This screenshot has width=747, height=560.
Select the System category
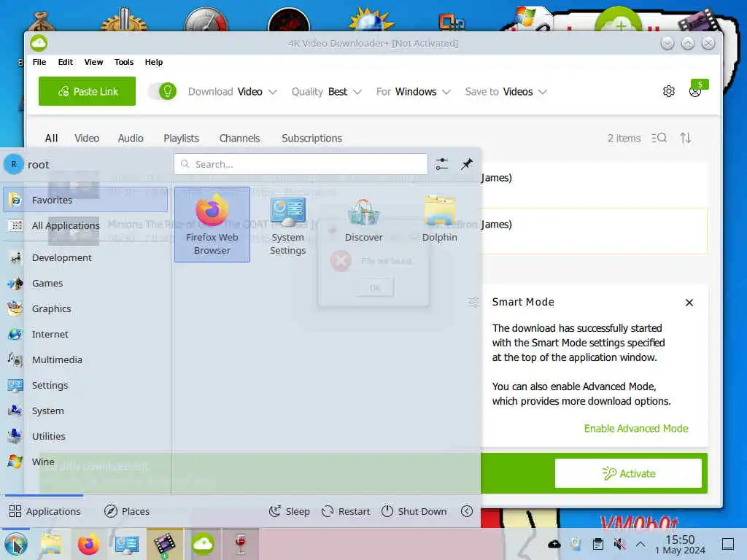pyautogui.click(x=85, y=411)
